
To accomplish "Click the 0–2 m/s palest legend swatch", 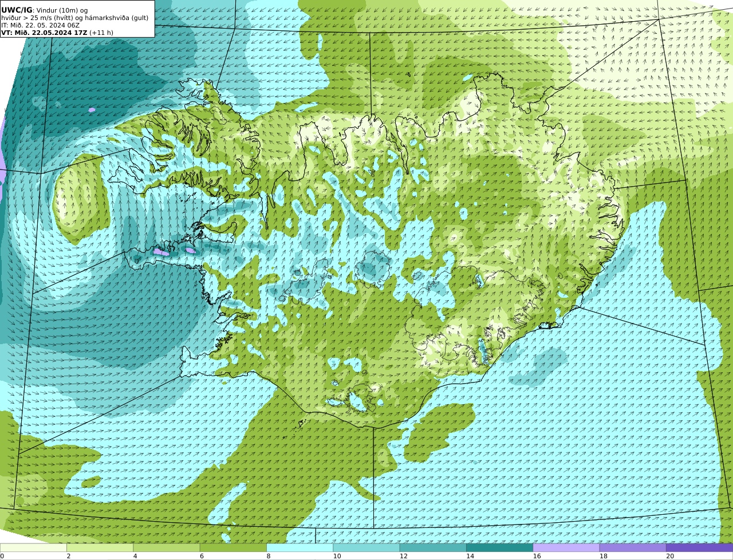I will (x=33, y=547).
